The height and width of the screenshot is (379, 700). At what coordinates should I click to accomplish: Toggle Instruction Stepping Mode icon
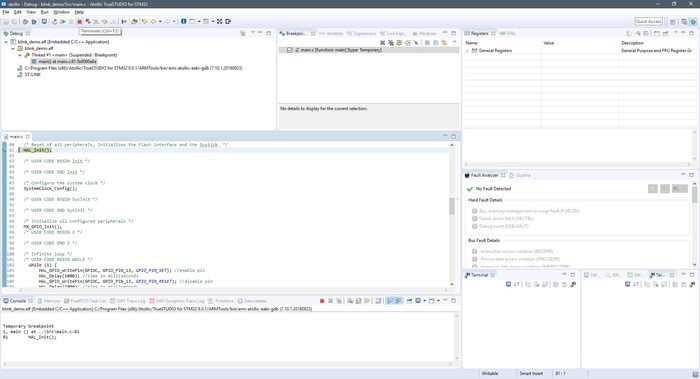point(124,21)
